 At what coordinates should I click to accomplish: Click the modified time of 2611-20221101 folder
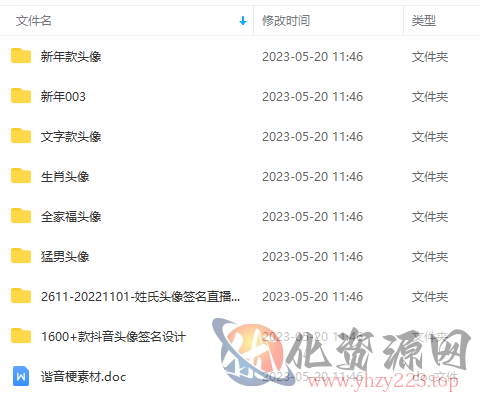312,297
